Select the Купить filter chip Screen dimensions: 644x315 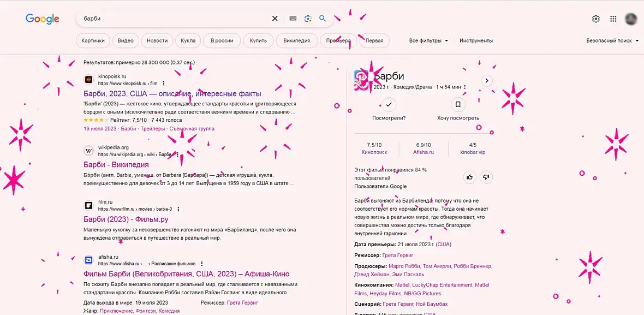click(x=258, y=40)
